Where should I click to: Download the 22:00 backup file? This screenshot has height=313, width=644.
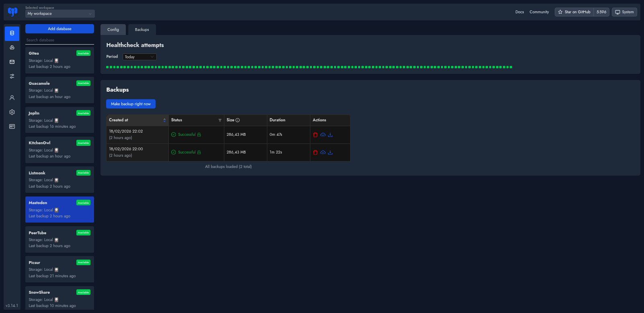click(x=330, y=153)
